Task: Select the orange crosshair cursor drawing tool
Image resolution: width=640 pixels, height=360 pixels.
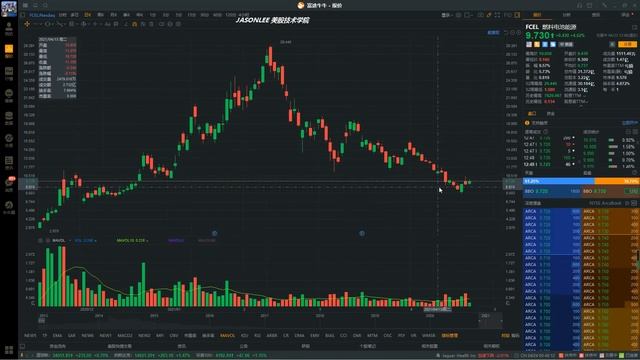Action: (x=27, y=24)
